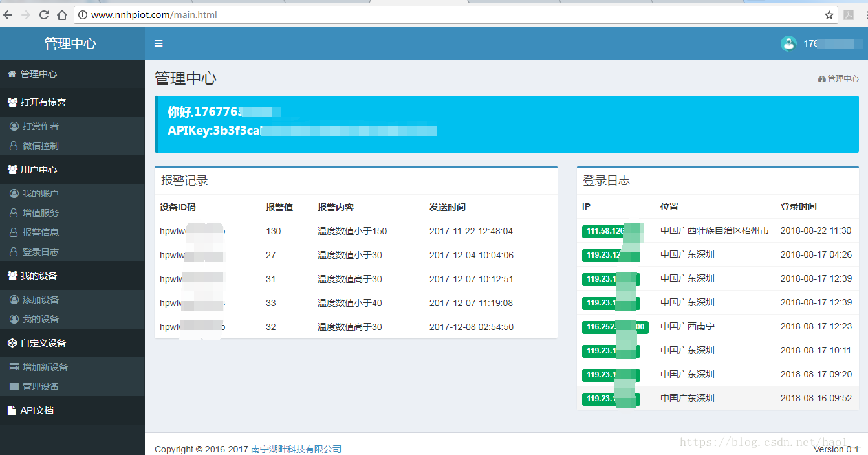Click group icon beside 我的设备 header
The width and height of the screenshot is (868, 455).
tap(12, 276)
